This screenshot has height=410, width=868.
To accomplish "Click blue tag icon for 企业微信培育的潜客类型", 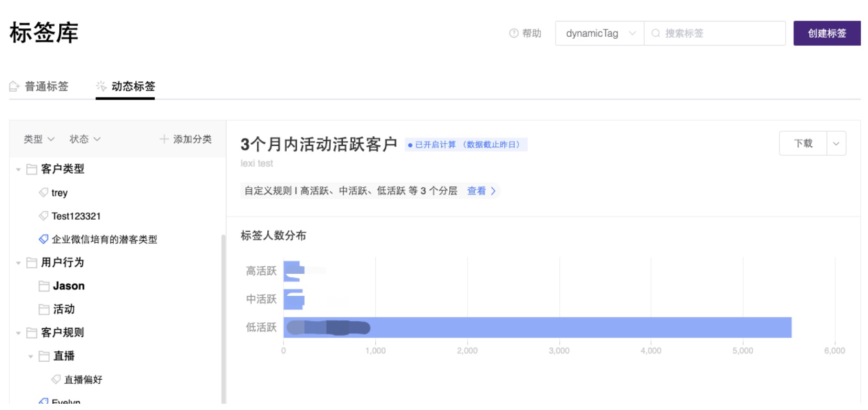I will click(x=44, y=239).
